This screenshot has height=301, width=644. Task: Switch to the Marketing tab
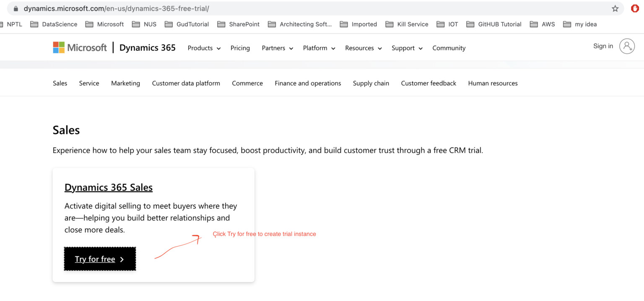click(x=125, y=83)
